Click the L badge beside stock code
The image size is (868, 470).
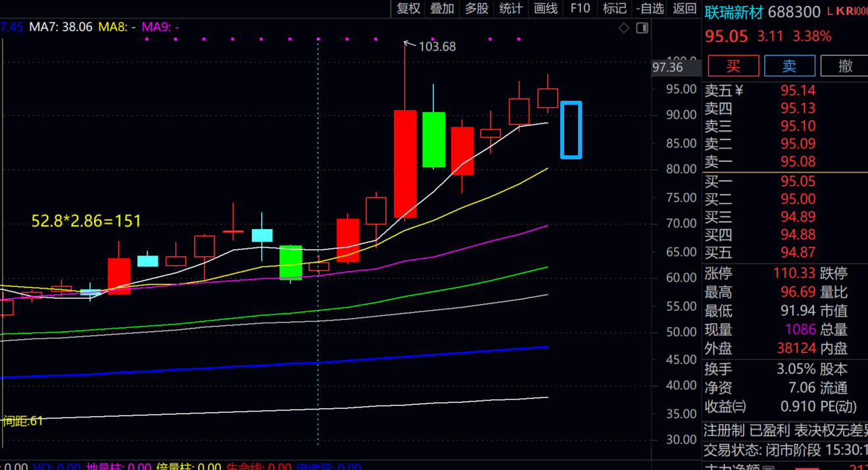point(830,11)
